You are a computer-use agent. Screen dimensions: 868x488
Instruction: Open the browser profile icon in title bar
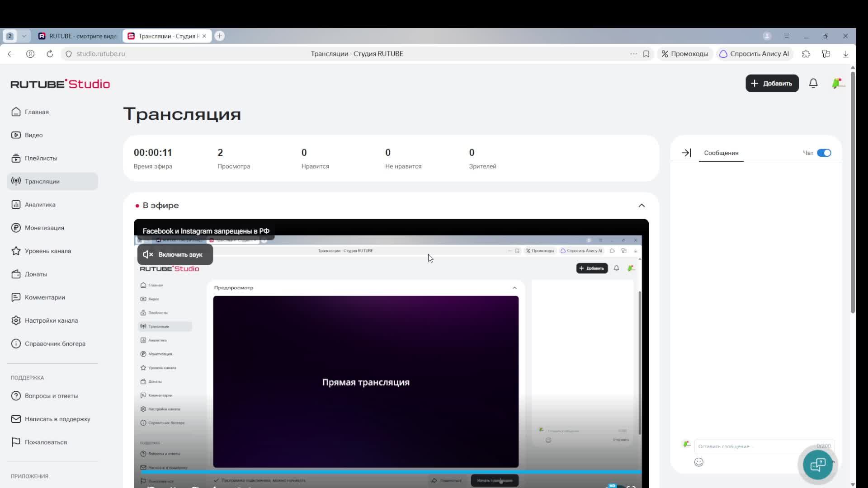pyautogui.click(x=767, y=36)
